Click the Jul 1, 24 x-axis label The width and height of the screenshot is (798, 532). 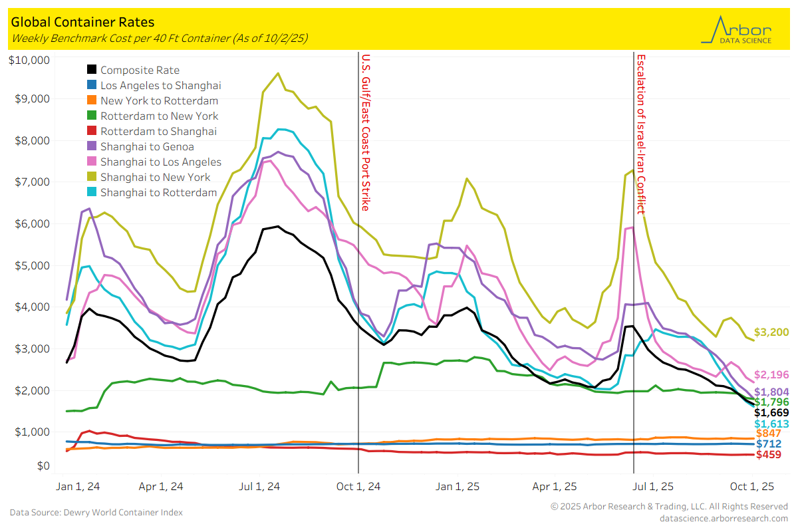click(261, 486)
